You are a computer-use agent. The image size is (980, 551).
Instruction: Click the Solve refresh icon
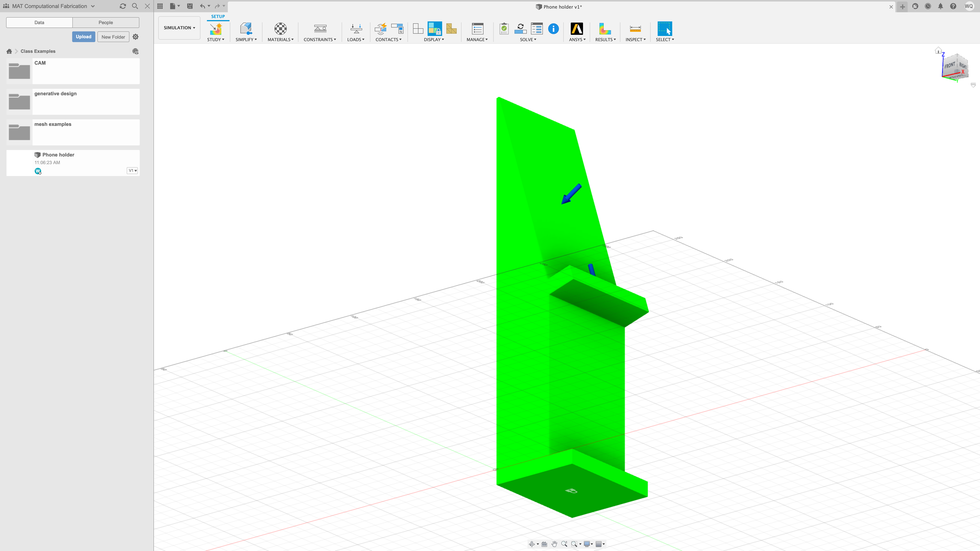click(520, 29)
